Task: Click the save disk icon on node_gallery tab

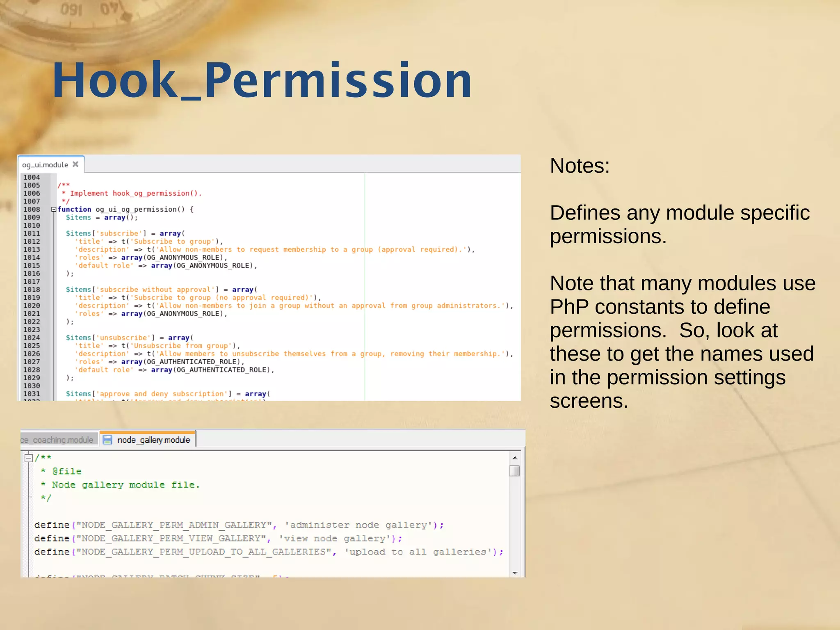Action: (107, 440)
